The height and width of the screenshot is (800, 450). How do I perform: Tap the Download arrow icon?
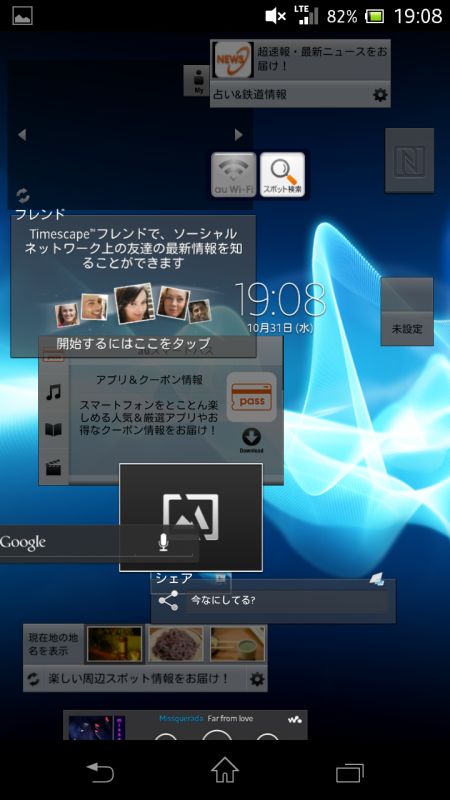pyautogui.click(x=251, y=440)
